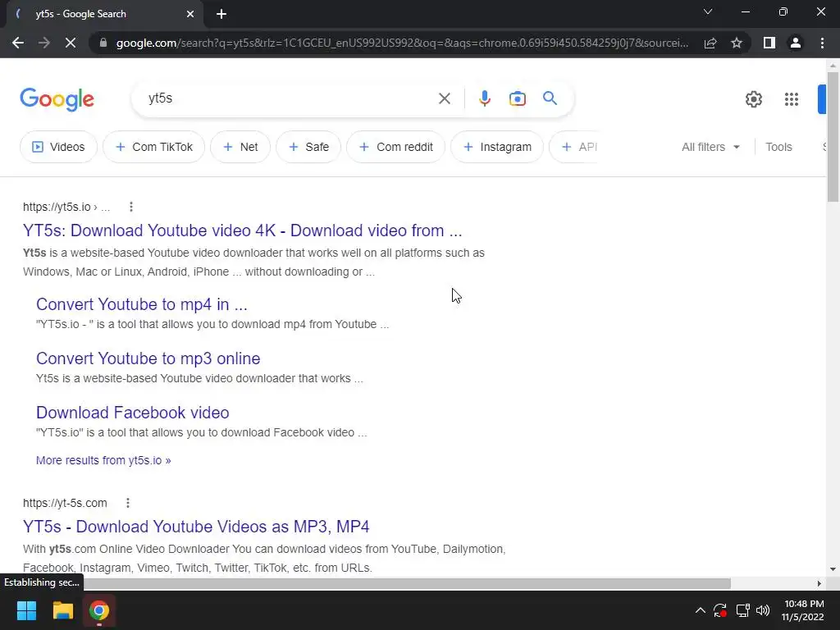Search by image with the camera icon
Viewport: 840px width, 630px height.
click(x=517, y=98)
